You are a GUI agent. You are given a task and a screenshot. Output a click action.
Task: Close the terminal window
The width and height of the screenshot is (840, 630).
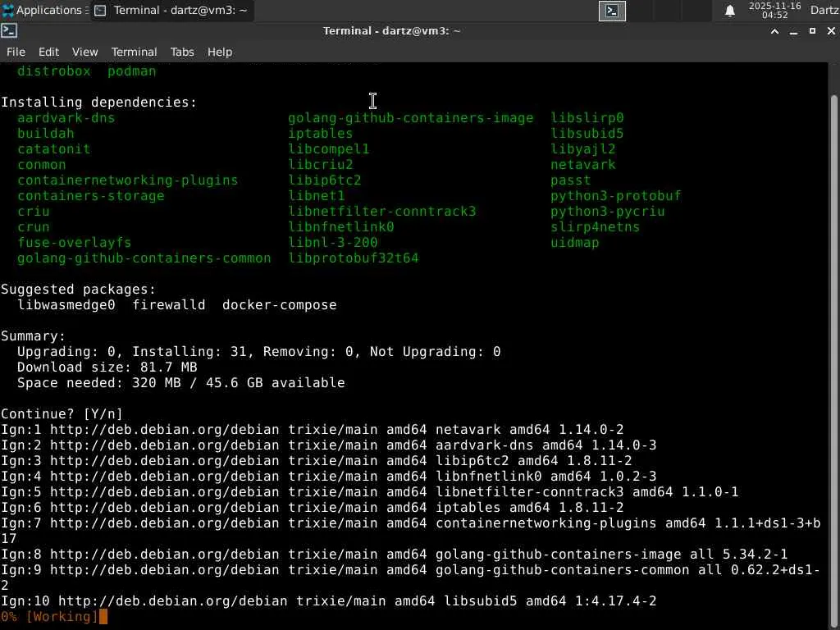tap(830, 31)
